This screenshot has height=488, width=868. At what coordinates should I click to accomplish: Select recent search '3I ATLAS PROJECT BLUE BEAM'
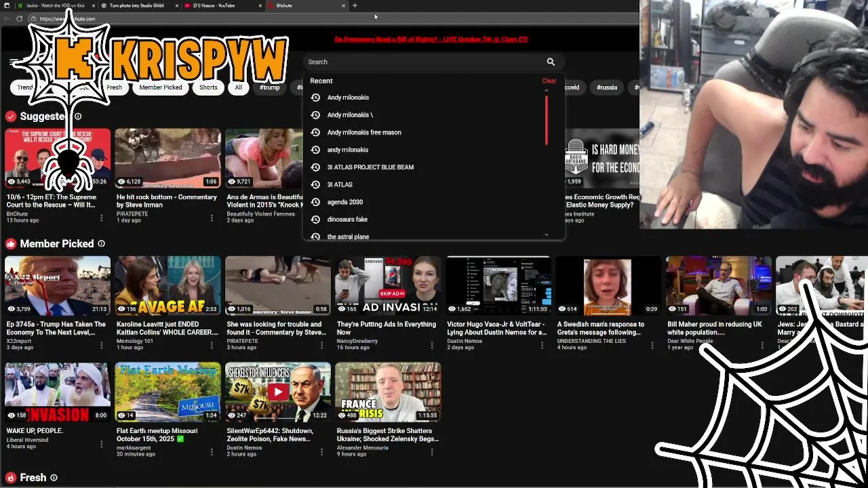point(370,167)
